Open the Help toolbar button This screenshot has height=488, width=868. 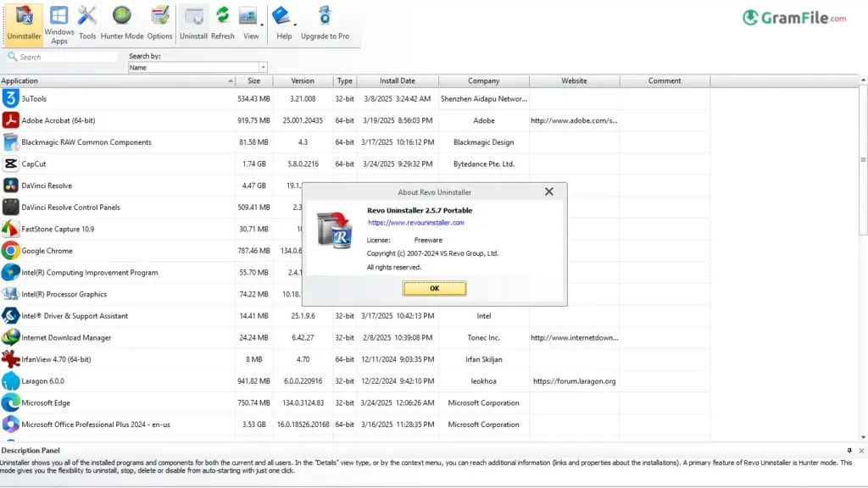tap(283, 24)
